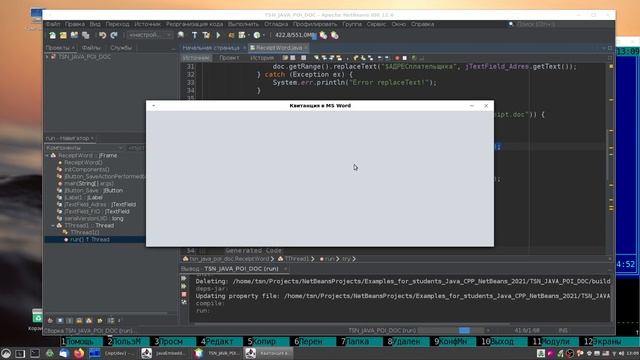Switch editor to Проект design view
The image size is (640, 360).
[229, 58]
